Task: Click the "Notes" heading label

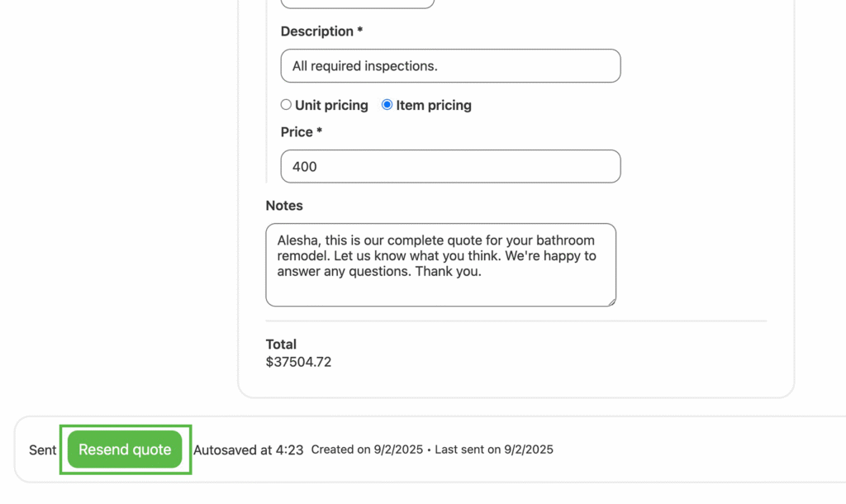Action: pos(284,206)
